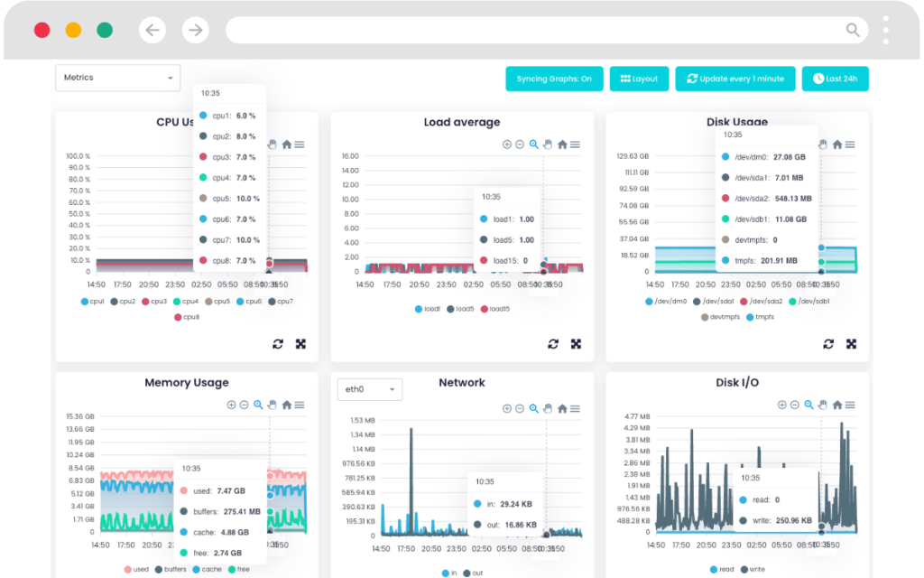
Task: Open the Layout grid configuration
Action: point(639,79)
